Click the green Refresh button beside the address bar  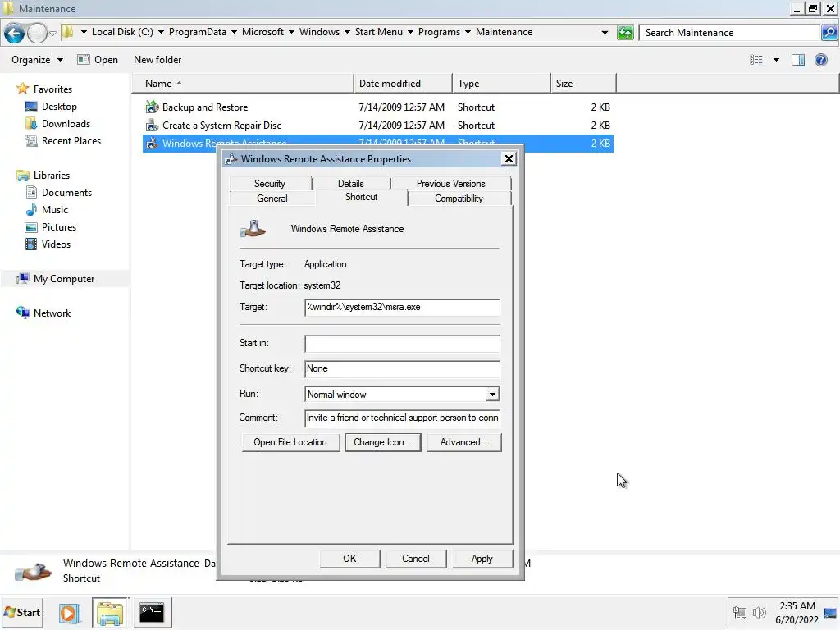[x=625, y=33]
